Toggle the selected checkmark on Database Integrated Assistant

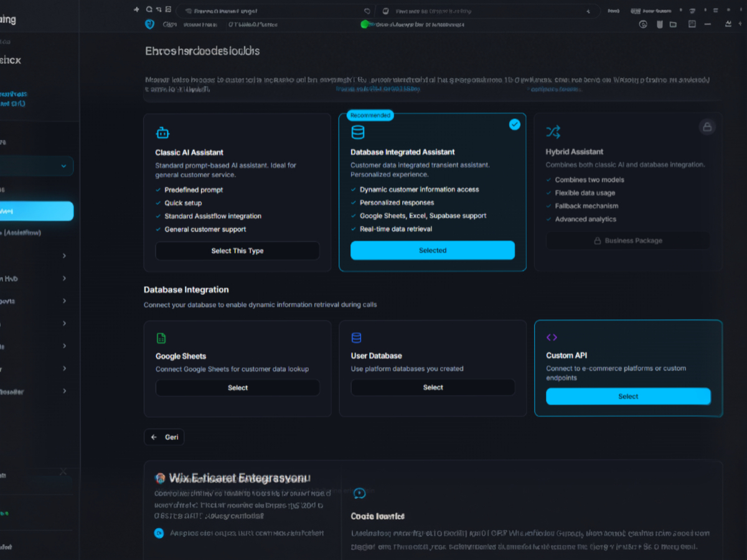point(514,124)
